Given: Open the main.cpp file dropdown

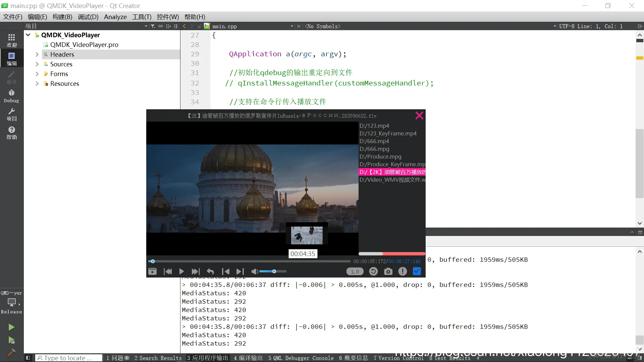Looking at the screenshot, I should (x=291, y=26).
